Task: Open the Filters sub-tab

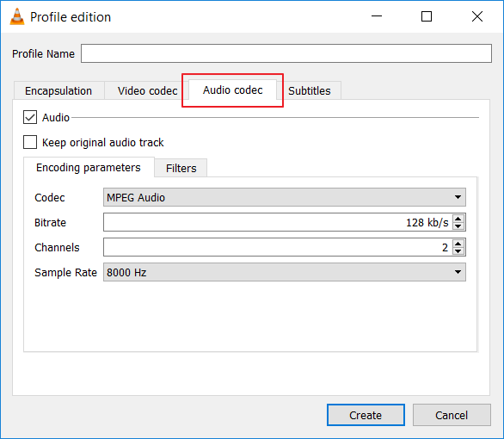Action: (x=181, y=168)
